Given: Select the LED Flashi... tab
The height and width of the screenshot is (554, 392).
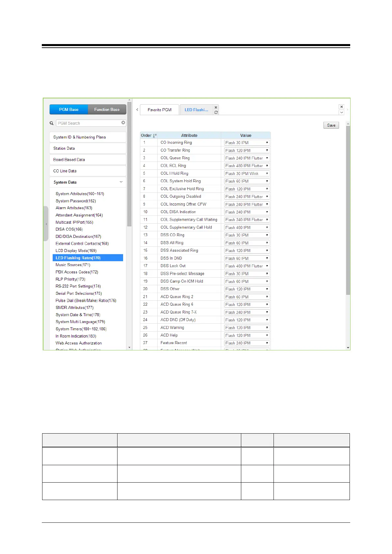Looking at the screenshot, I should [x=196, y=110].
